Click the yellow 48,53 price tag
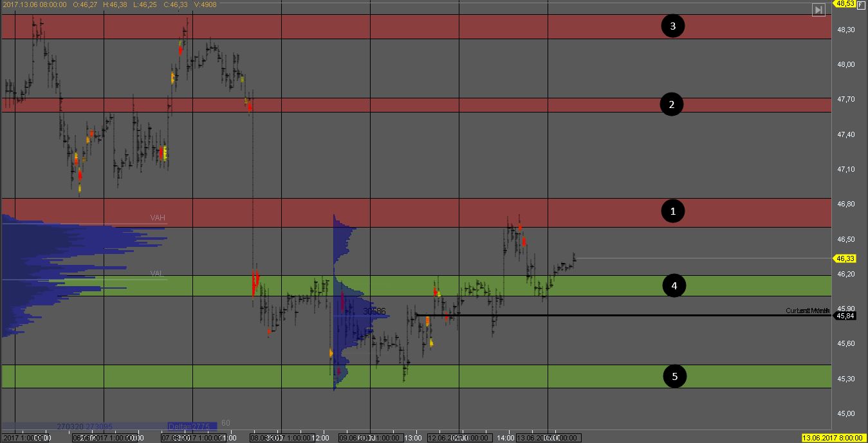Image resolution: width=868 pixels, height=443 pixels. pyautogui.click(x=844, y=4)
